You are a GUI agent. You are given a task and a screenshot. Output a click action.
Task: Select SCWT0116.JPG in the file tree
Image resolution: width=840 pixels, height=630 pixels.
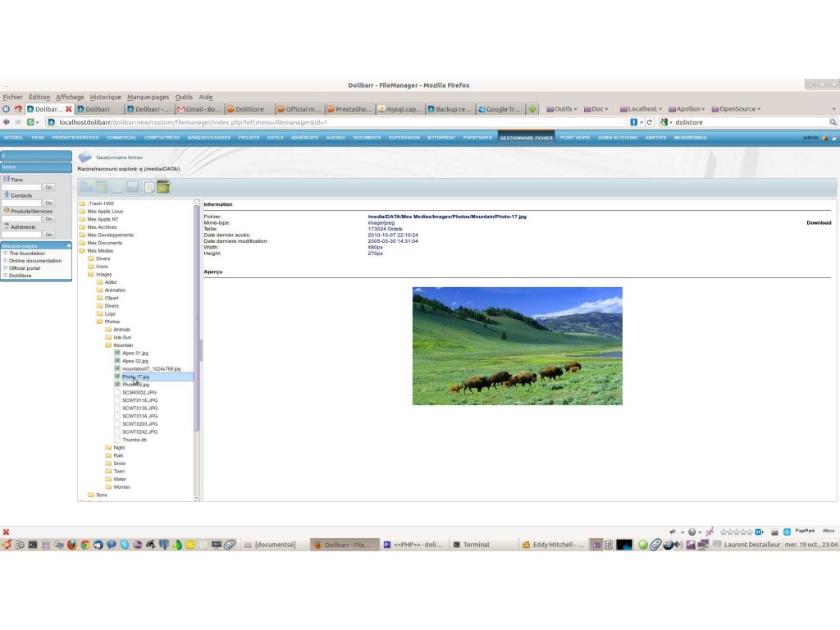[x=139, y=400]
